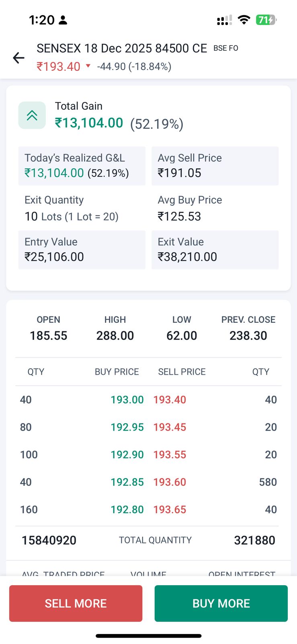Select the 193.00 best buy price
The image size is (297, 644).
(127, 400)
